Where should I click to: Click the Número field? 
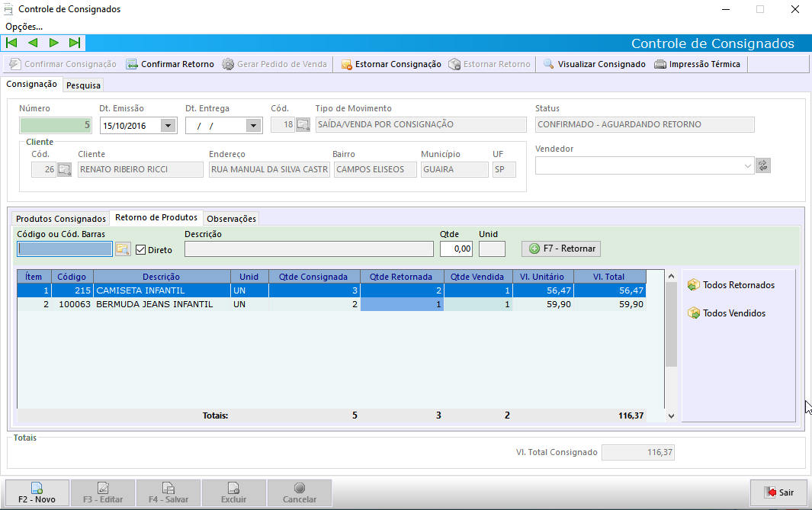point(56,125)
